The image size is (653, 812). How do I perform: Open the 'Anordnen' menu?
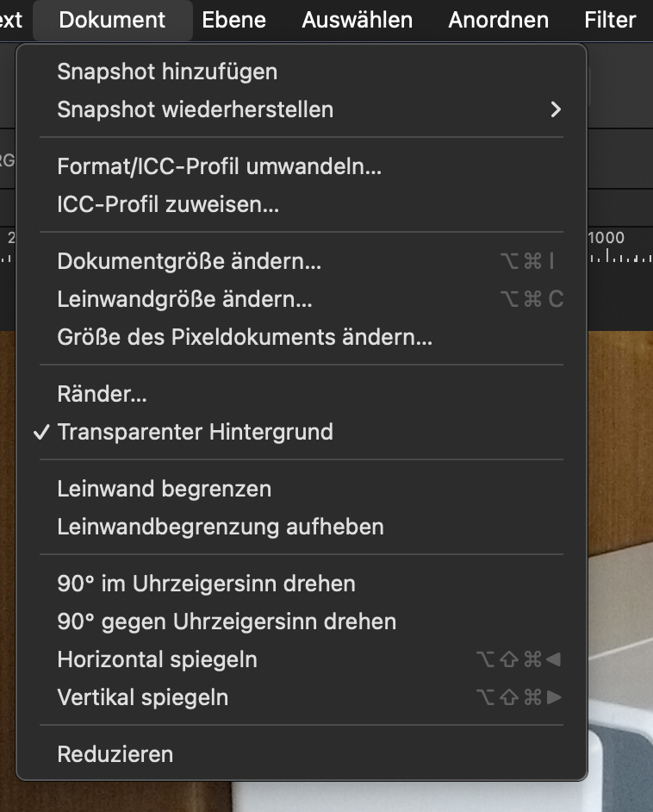pyautogui.click(x=498, y=20)
